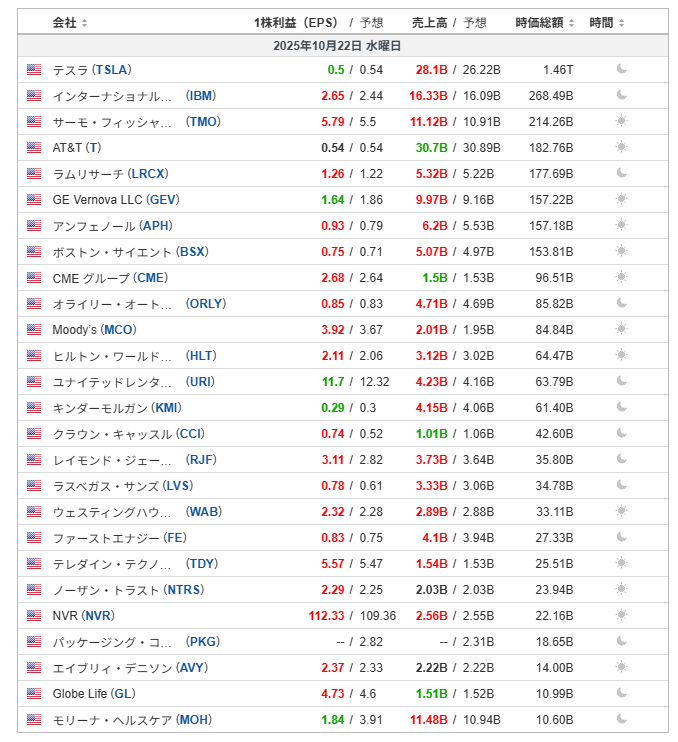The width and height of the screenshot is (678, 742).
Task: Click the moon icon in the LRCX row
Action: pyautogui.click(x=621, y=173)
